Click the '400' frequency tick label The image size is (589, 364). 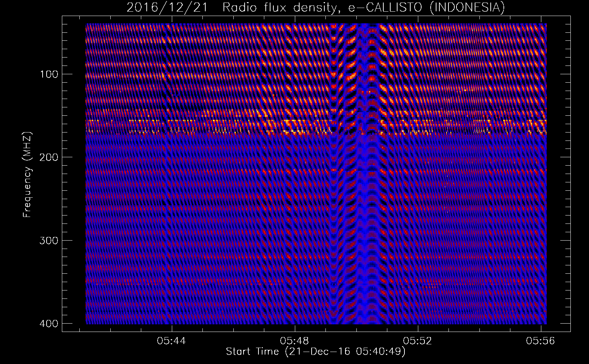point(48,324)
